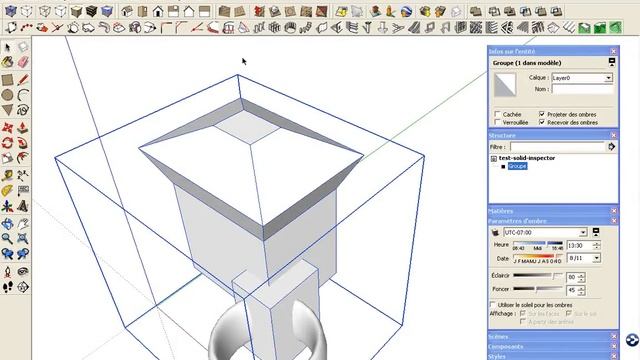The image size is (640, 360).
Task: Uncheck Recevoir des ombres
Action: coord(542,122)
